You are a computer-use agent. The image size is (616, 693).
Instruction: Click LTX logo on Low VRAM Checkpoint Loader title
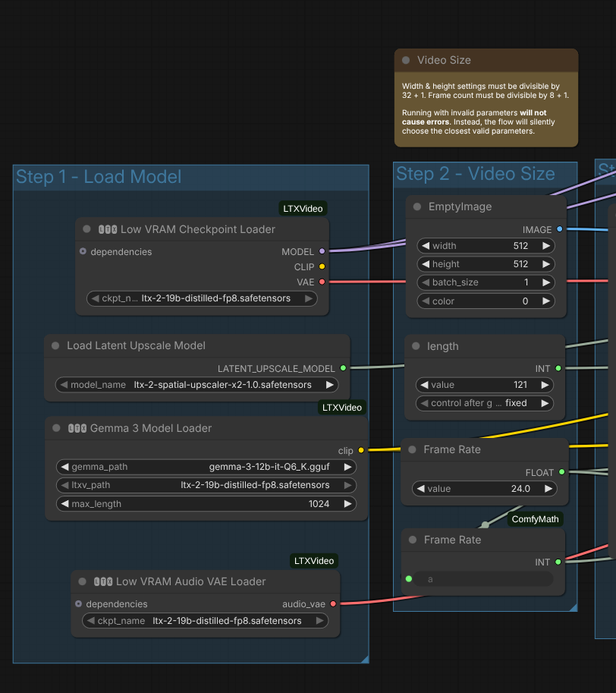tap(108, 229)
